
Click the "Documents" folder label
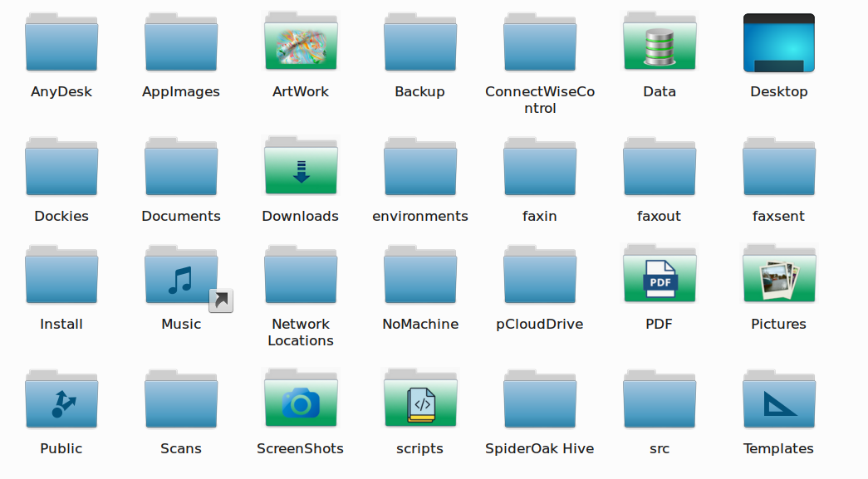[181, 217]
